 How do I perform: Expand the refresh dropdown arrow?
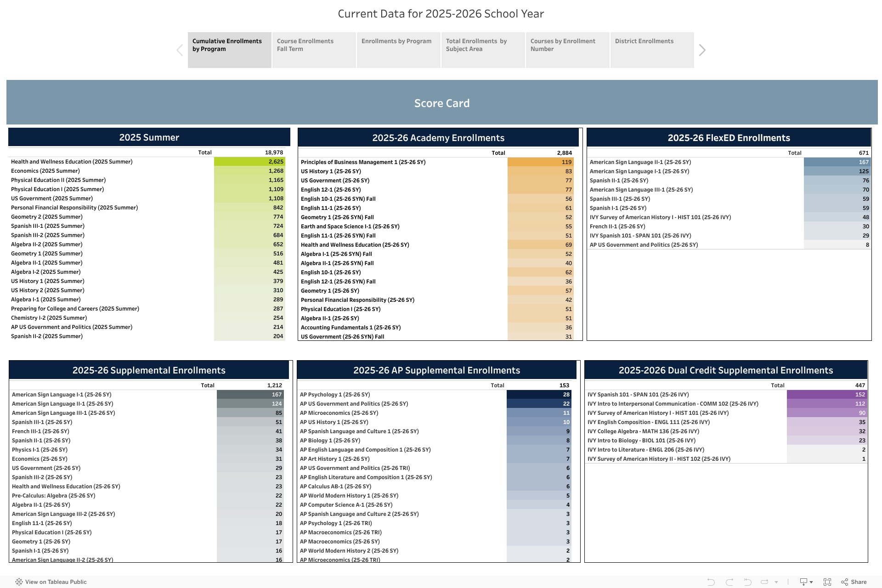pyautogui.click(x=776, y=582)
